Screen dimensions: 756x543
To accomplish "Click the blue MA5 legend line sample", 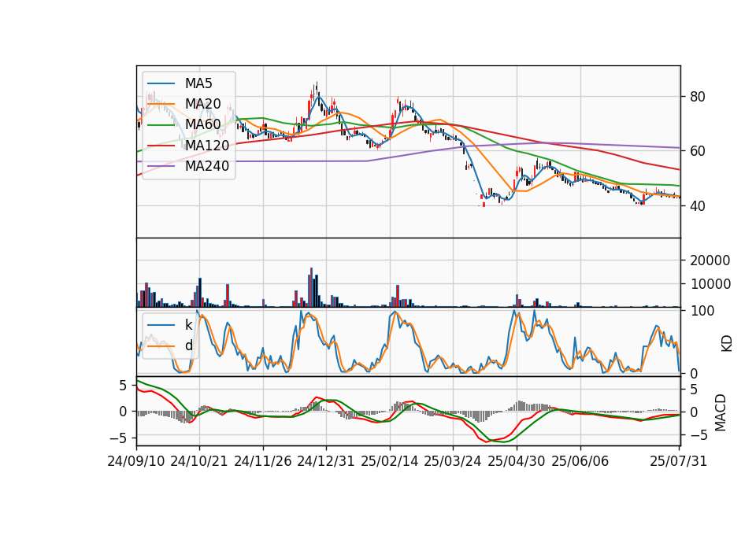I will point(161,83).
